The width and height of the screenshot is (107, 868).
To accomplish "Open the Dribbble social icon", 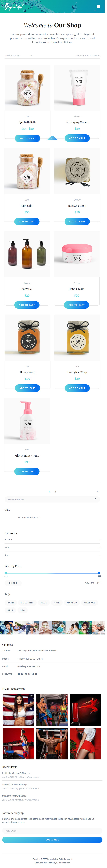I will coord(29,674).
